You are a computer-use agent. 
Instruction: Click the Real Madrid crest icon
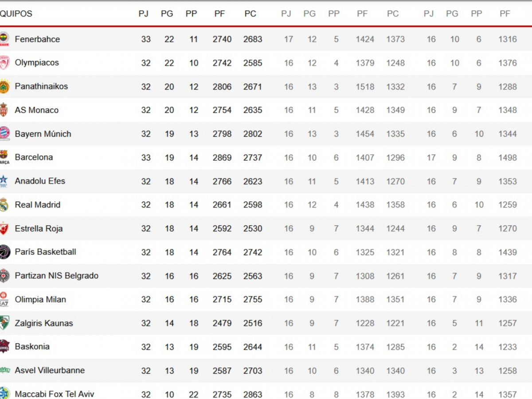point(4,205)
